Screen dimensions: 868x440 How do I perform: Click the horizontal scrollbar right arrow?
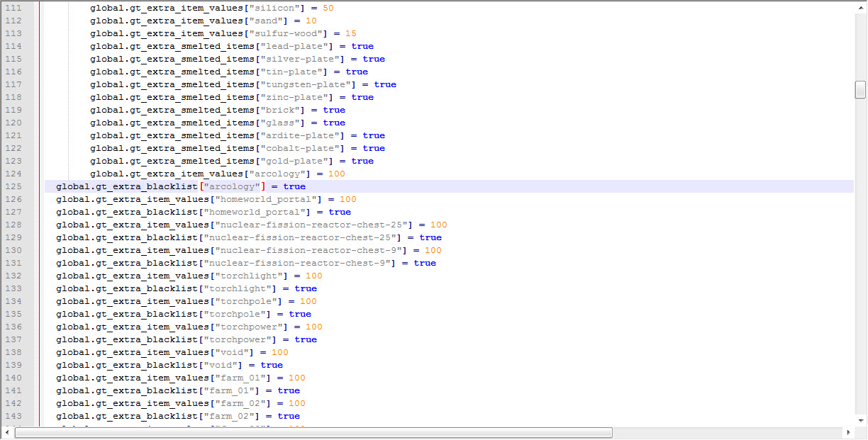pos(848,432)
